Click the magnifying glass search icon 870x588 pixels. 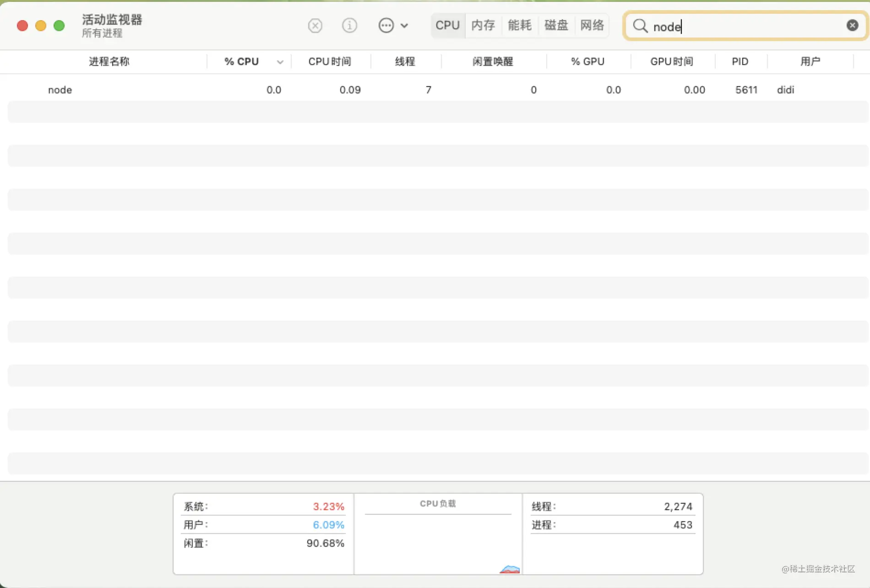[640, 26]
